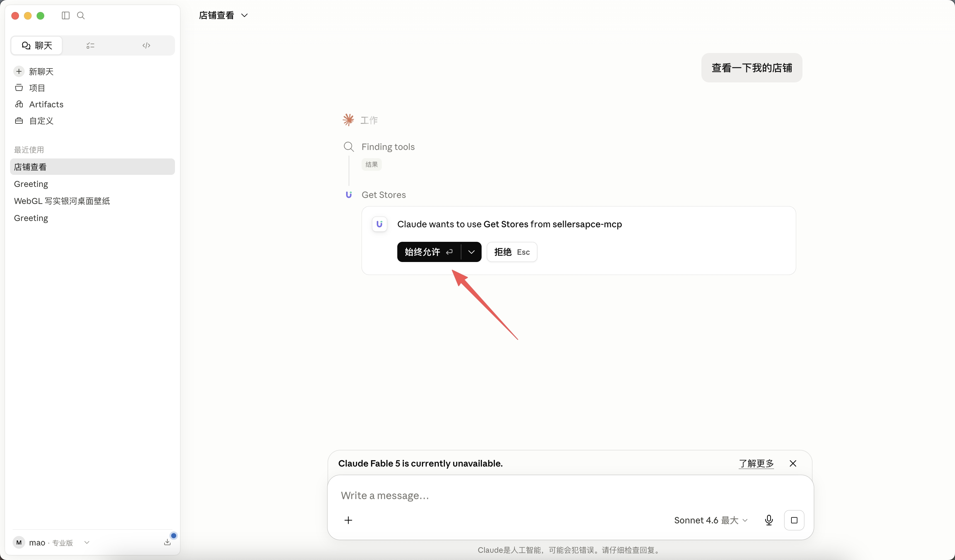Click the microphone voice input icon
Viewport: 955px width, 560px height.
(x=769, y=520)
